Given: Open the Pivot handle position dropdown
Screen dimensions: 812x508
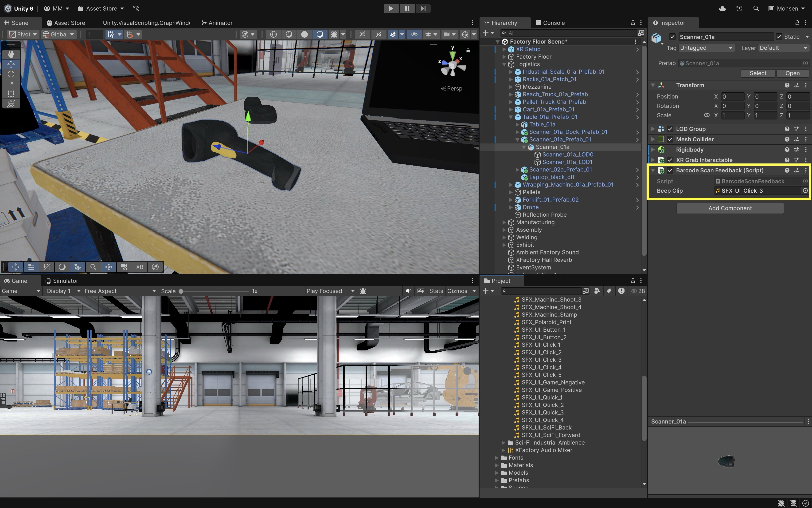Looking at the screenshot, I should [23, 34].
